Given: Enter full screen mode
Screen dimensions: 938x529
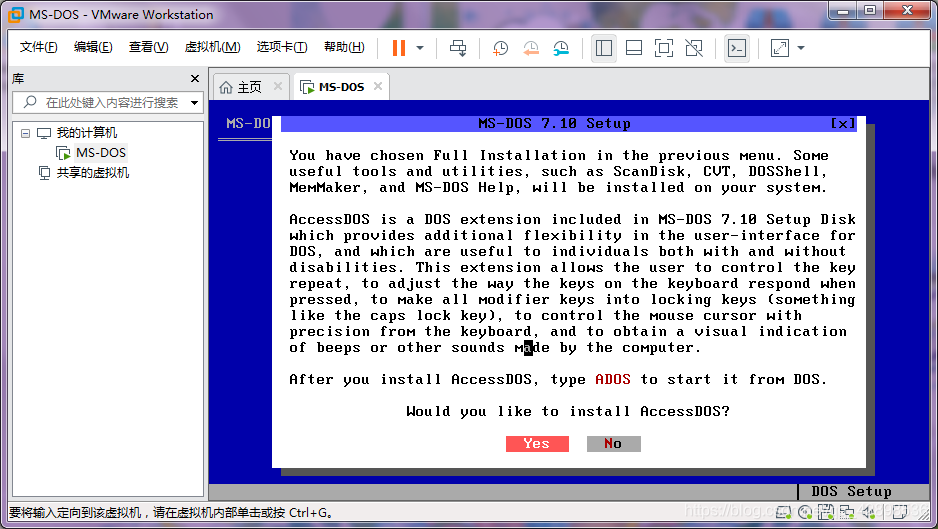Looking at the screenshot, I should point(663,48).
